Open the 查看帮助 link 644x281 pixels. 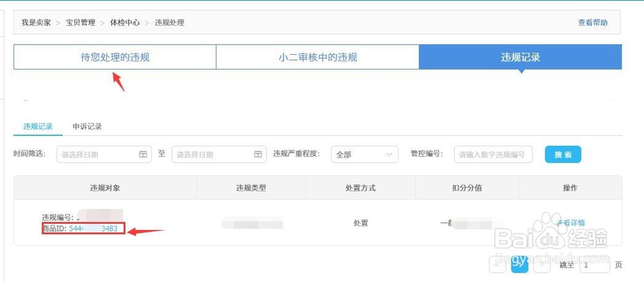point(592,23)
